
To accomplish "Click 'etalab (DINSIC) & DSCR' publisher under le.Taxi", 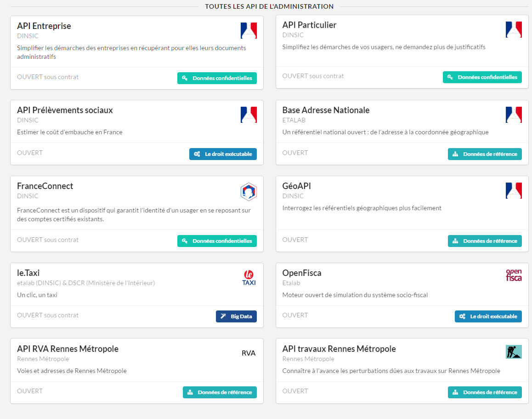I will tap(86, 283).
